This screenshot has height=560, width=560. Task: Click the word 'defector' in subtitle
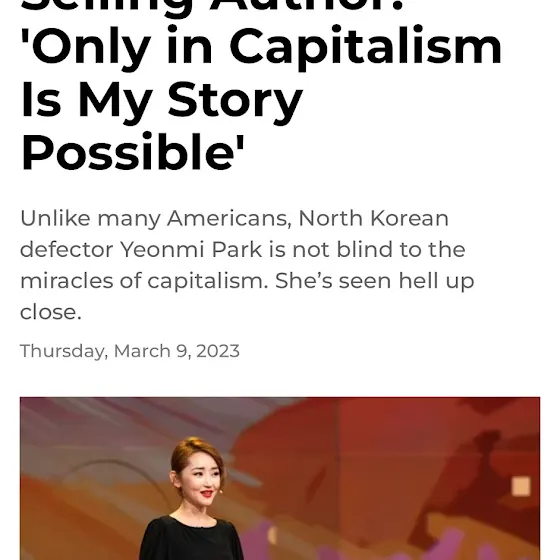(67, 249)
